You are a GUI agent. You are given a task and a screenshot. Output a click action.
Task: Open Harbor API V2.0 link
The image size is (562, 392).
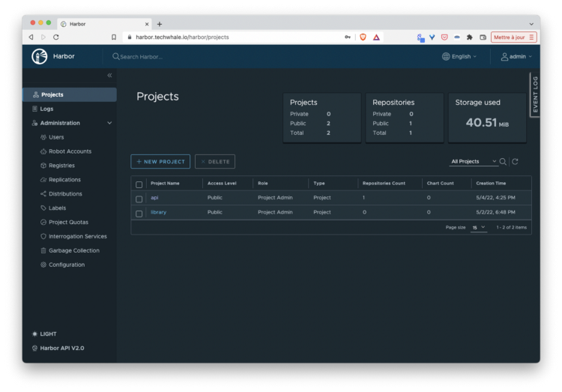click(x=58, y=349)
